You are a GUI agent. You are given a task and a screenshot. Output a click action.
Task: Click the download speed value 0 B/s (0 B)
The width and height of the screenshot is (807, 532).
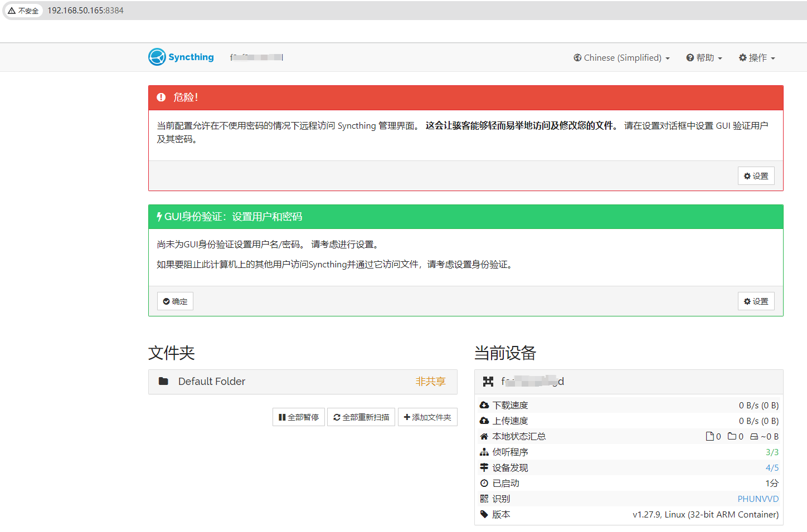(759, 406)
